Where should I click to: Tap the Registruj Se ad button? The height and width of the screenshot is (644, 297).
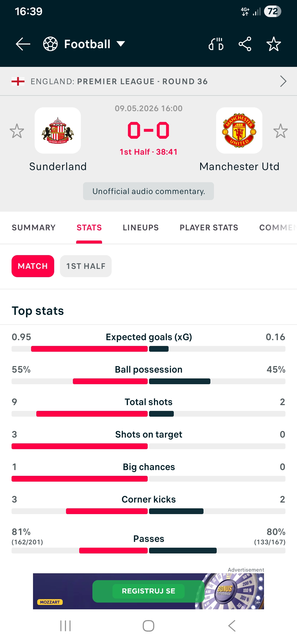148,591
